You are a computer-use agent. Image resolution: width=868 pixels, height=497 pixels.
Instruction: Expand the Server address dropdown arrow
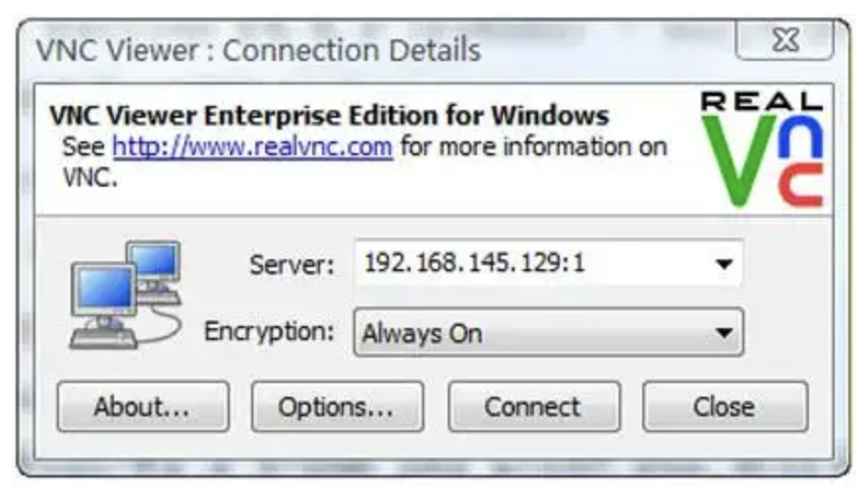coord(724,263)
